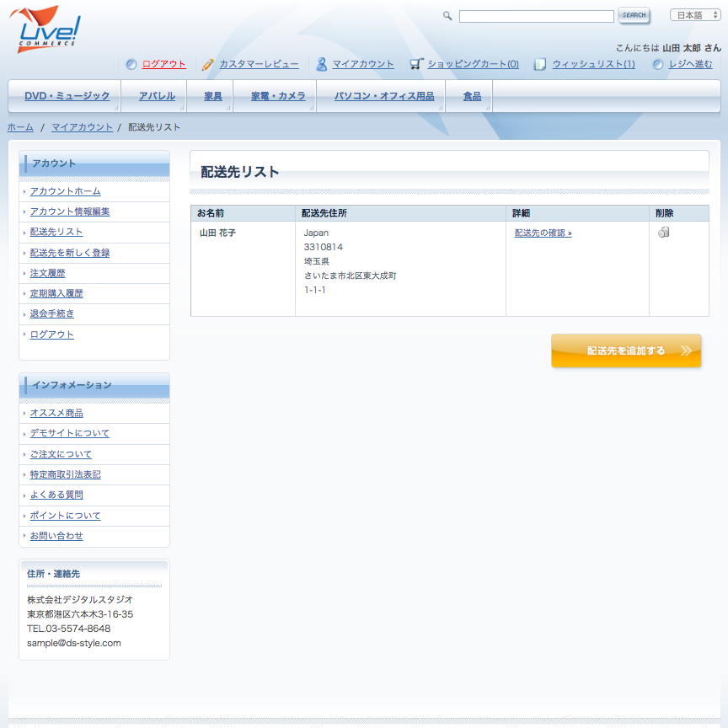Expand the パソコン・オフィス用品 category menu
Viewport: 728px width, 728px height.
(383, 96)
